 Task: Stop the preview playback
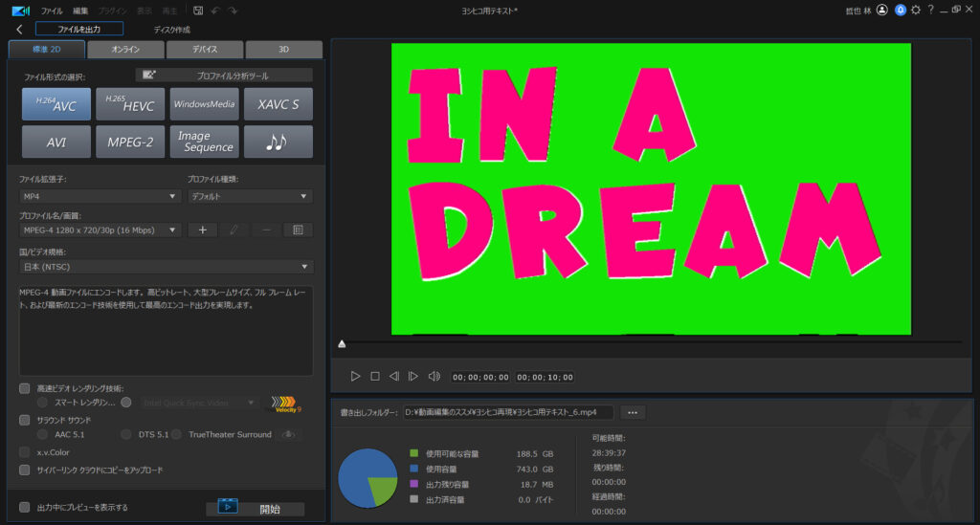pos(375,377)
